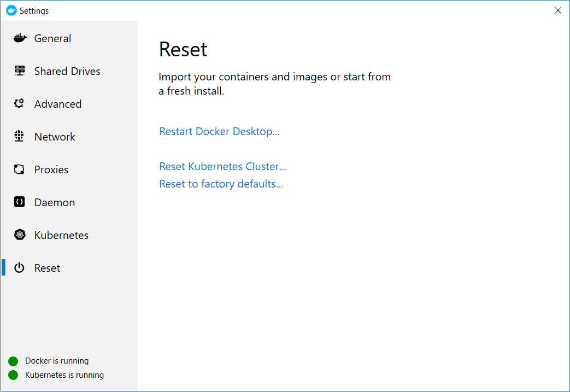Click the Docker is running status indicator

(13, 361)
